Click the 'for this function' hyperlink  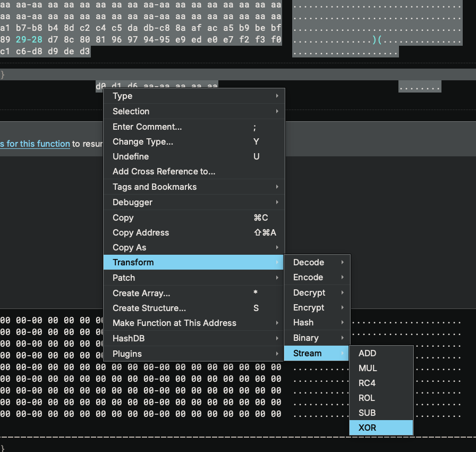pyautogui.click(x=35, y=144)
